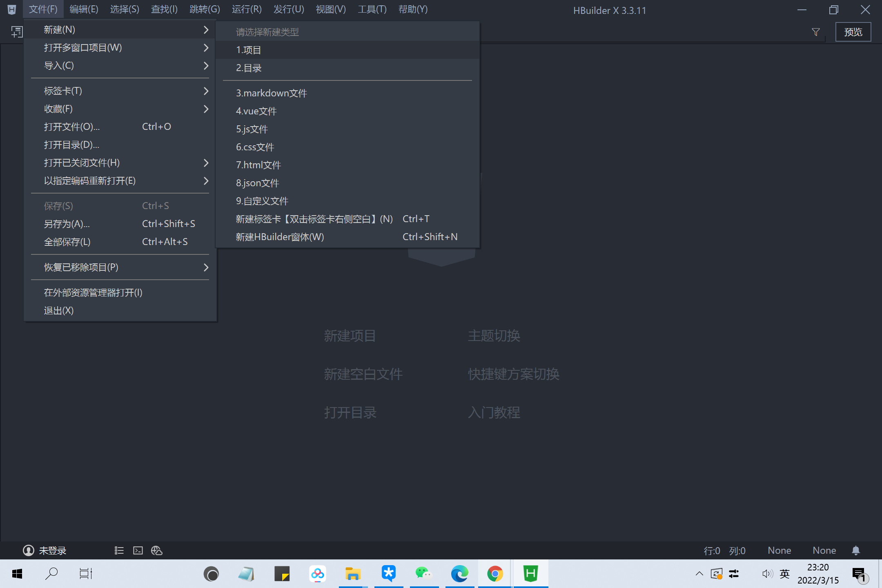Choose 9.自定义文件 option
The image size is (882, 588).
coord(347,201)
